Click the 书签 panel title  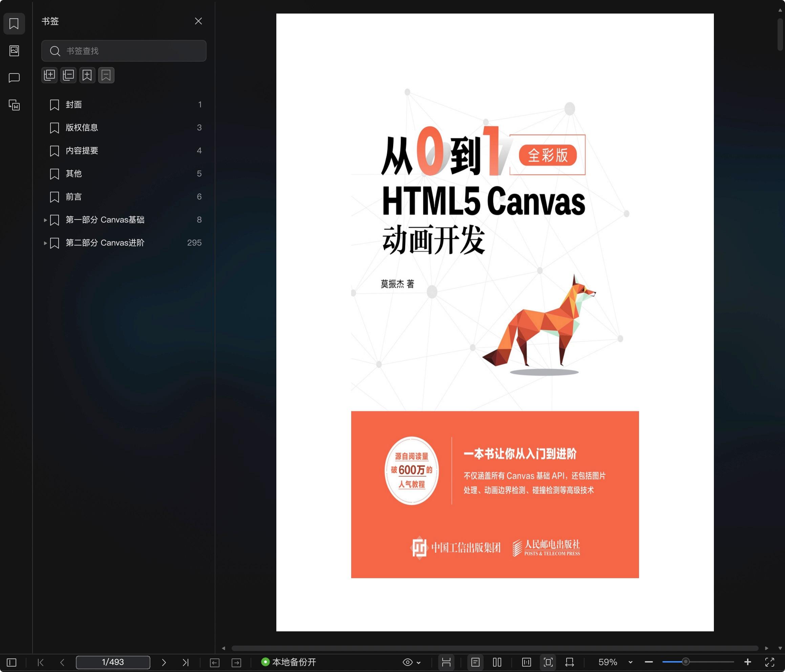pos(50,21)
